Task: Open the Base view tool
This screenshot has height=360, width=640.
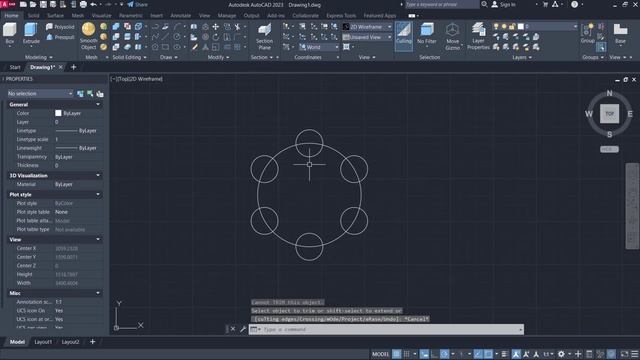Action: pos(620,33)
